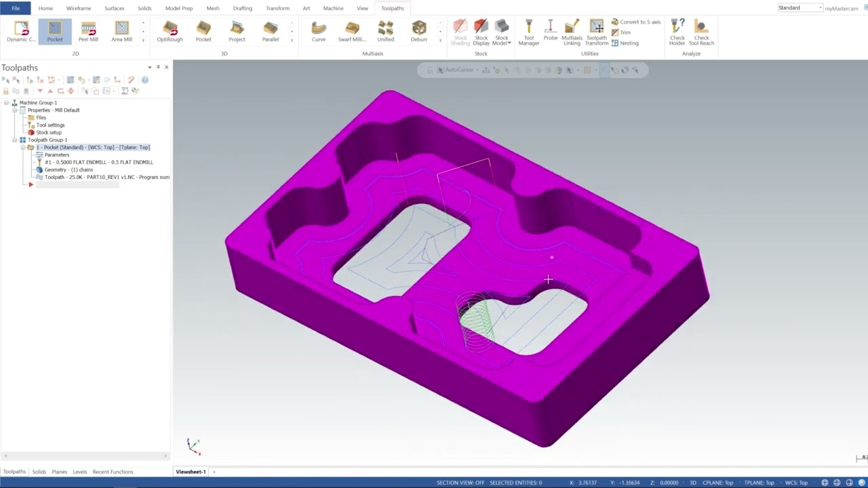Image resolution: width=868 pixels, height=488 pixels.
Task: Open the Transform ribbon tab
Action: (277, 8)
